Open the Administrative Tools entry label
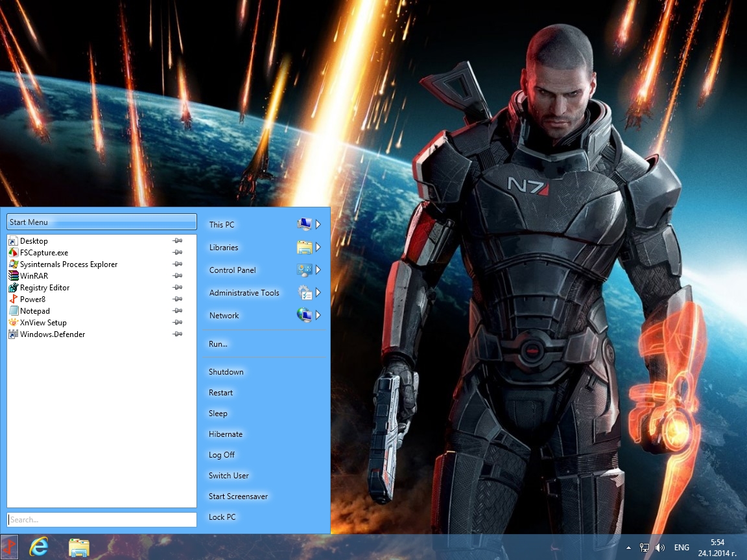 tap(244, 292)
